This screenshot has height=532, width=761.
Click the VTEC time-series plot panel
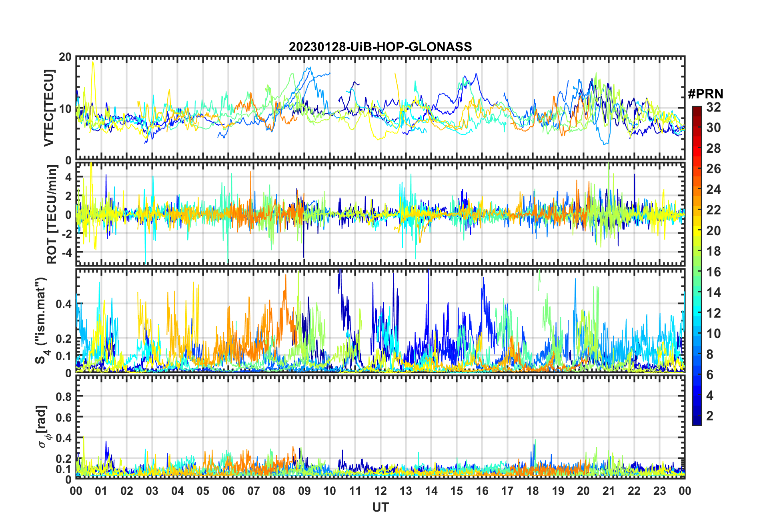pyautogui.click(x=380, y=108)
